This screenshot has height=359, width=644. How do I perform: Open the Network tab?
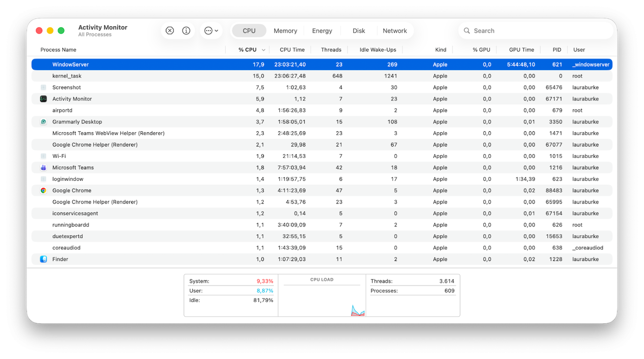click(395, 30)
